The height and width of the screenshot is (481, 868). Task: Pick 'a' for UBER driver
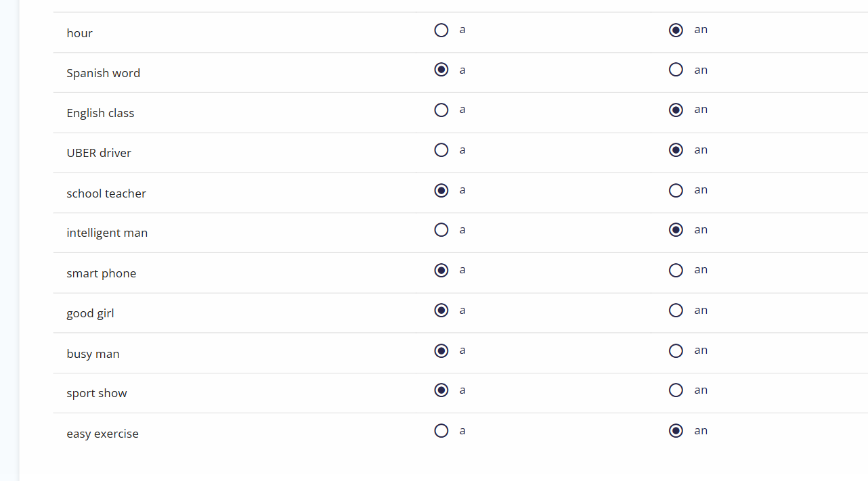pyautogui.click(x=441, y=150)
